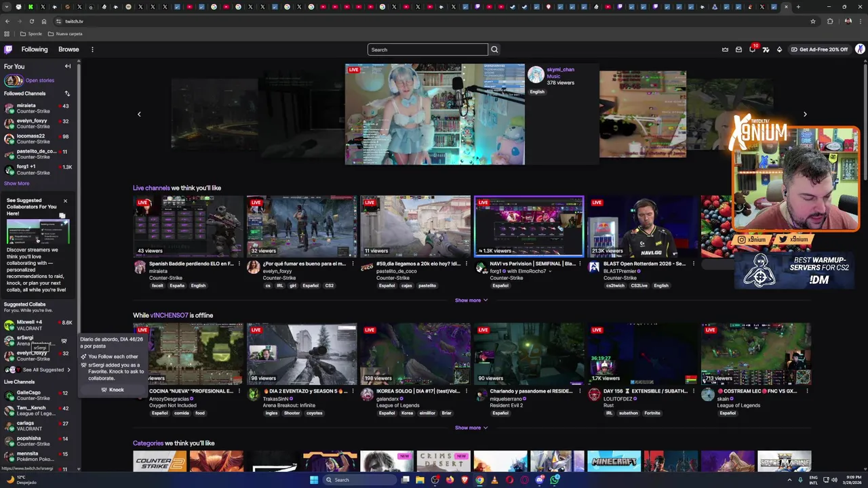Click the magnifier search button
The width and height of the screenshot is (868, 488).
[494, 49]
